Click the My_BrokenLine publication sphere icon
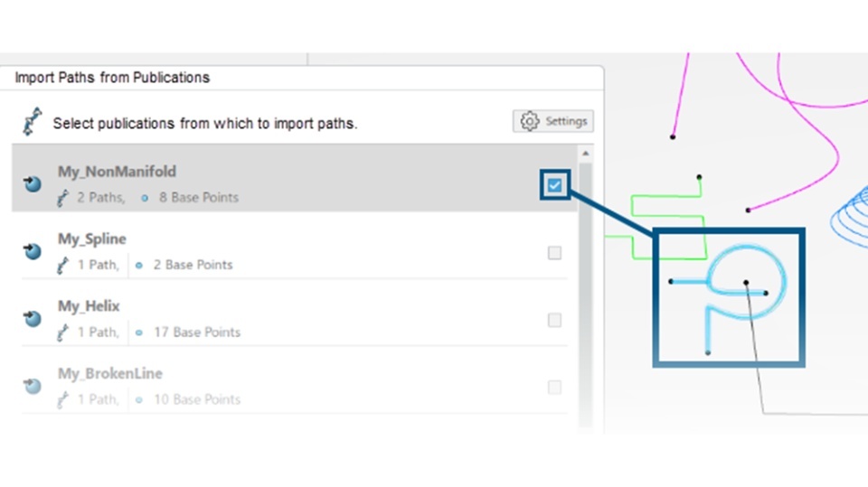Image resolution: width=868 pixels, height=487 pixels. tap(33, 386)
